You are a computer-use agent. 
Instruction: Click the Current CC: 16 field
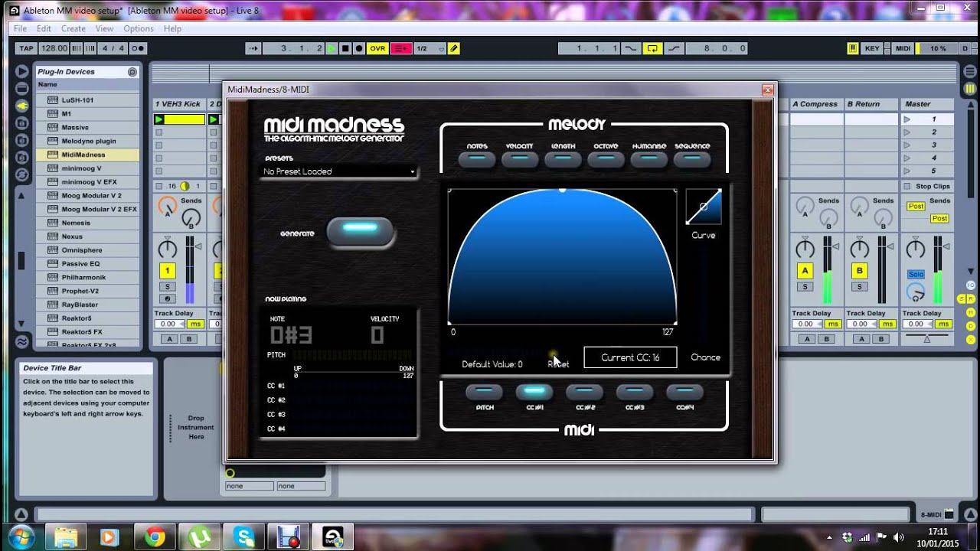(x=630, y=357)
